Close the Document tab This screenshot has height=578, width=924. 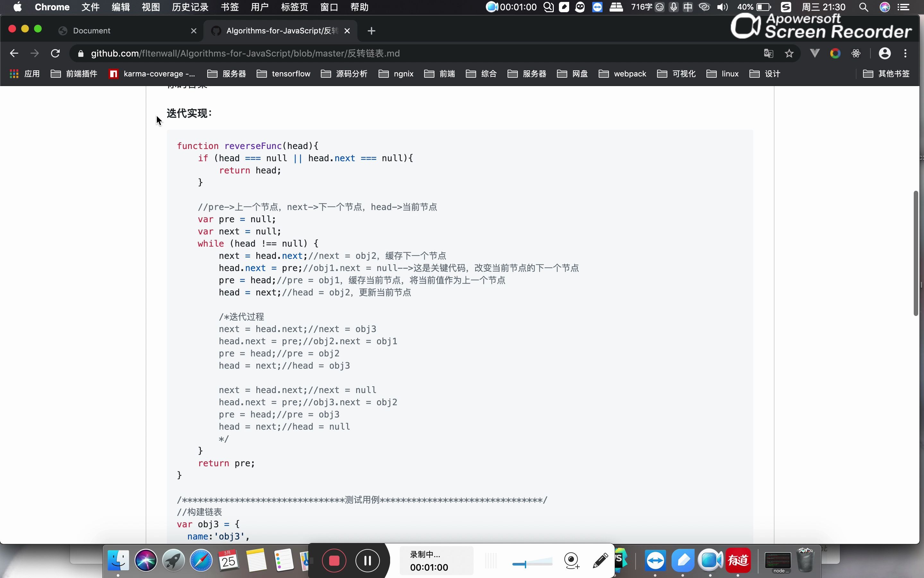pyautogui.click(x=194, y=31)
